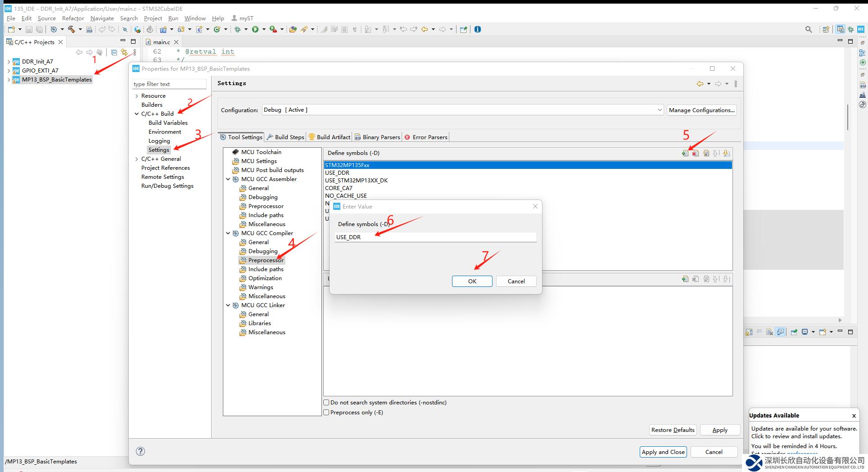Screen dimensions: 868x472
Task: Click the Run green play icon
Action: coord(255,29)
